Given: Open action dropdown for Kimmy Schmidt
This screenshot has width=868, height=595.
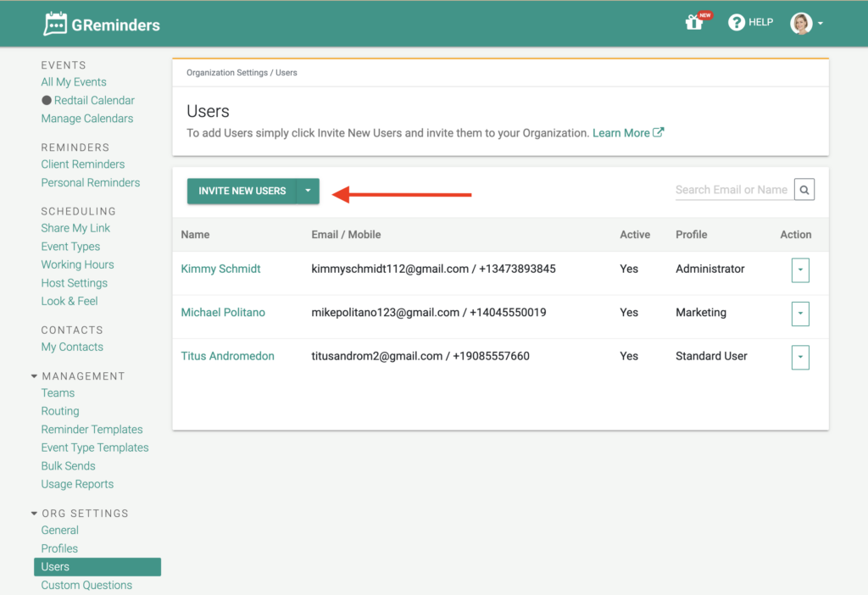Looking at the screenshot, I should (x=799, y=270).
